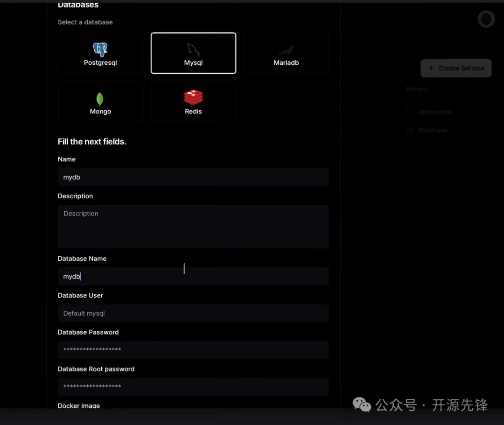This screenshot has height=425, width=504.
Task: Open the user avatar menu
Action: point(486,19)
